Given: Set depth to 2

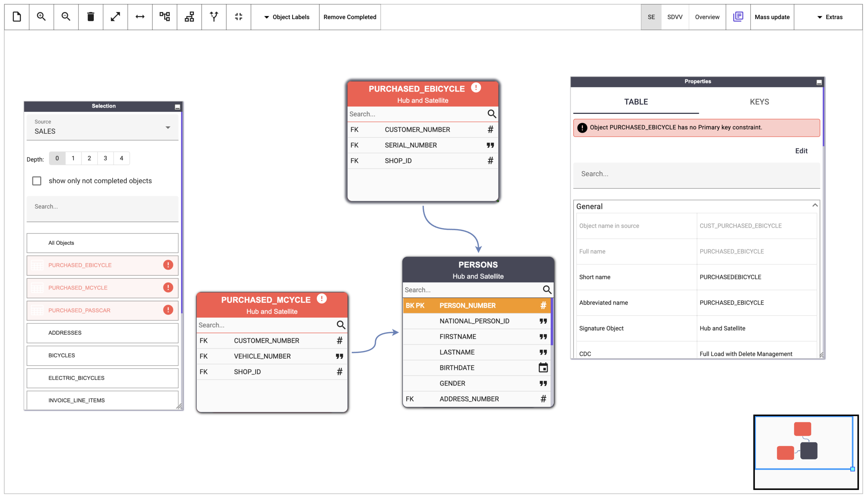Looking at the screenshot, I should [89, 158].
